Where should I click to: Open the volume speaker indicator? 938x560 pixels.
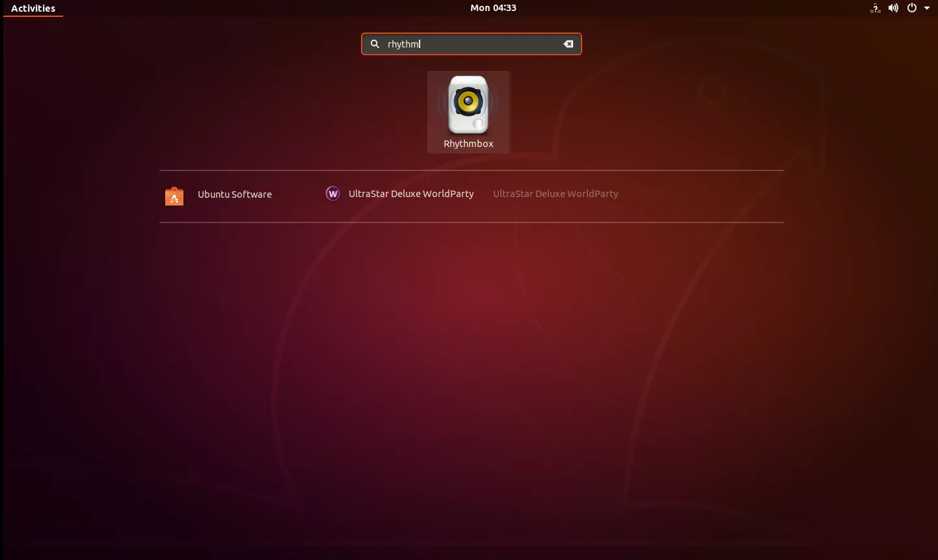pyautogui.click(x=894, y=8)
